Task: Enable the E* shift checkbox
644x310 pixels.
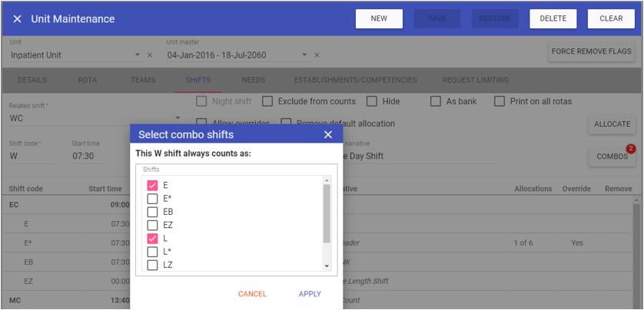Action: coord(152,199)
